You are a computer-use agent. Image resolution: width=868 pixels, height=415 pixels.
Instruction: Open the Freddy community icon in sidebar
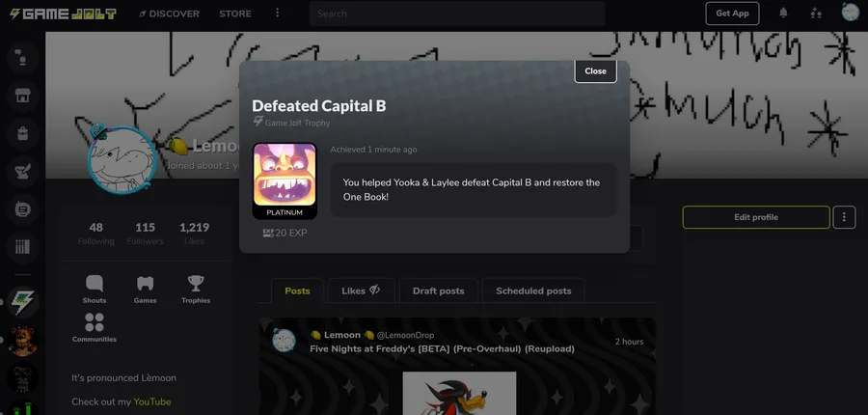click(23, 340)
